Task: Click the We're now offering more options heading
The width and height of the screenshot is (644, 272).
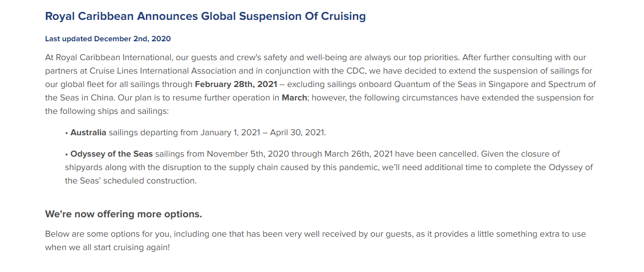Action: (123, 214)
